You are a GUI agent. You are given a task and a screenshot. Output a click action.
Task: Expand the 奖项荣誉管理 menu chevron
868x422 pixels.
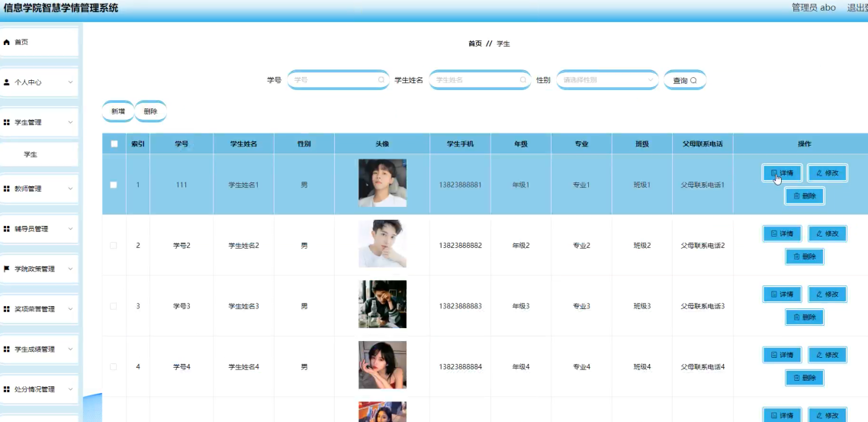click(x=70, y=309)
